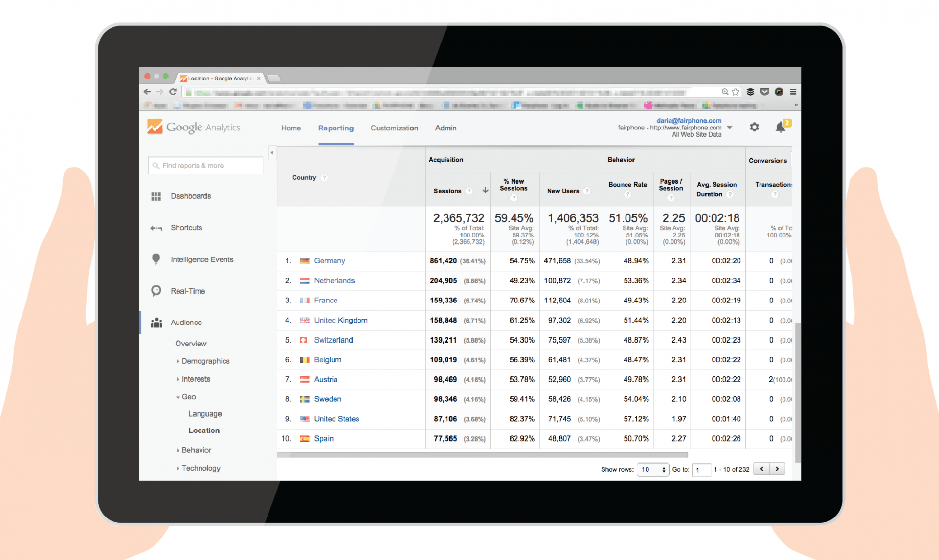The image size is (939, 560).
Task: Click the Go to page number field
Action: pos(701,470)
